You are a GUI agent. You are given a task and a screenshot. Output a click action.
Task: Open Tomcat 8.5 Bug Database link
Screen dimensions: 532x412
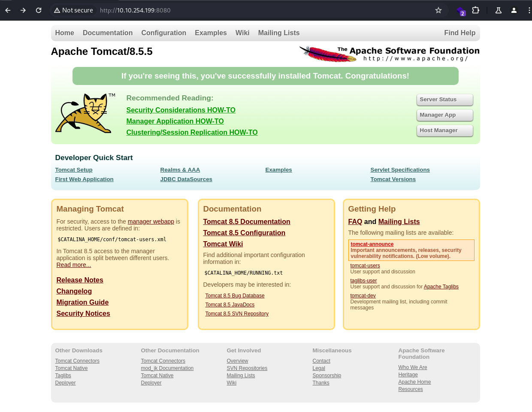(x=235, y=296)
